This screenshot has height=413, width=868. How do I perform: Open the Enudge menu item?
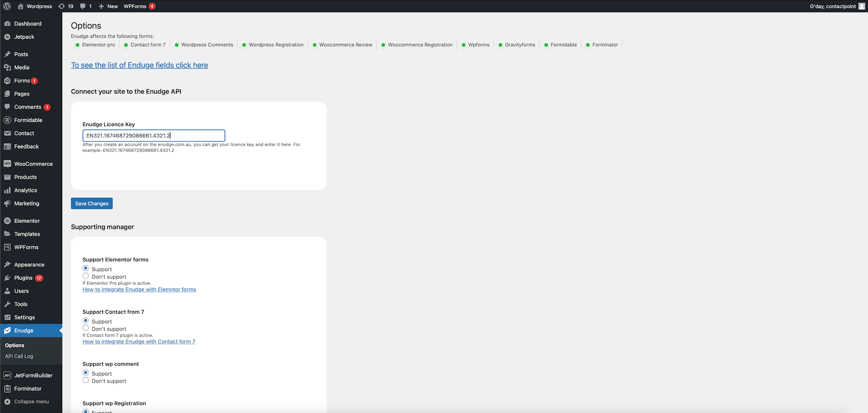(31, 331)
